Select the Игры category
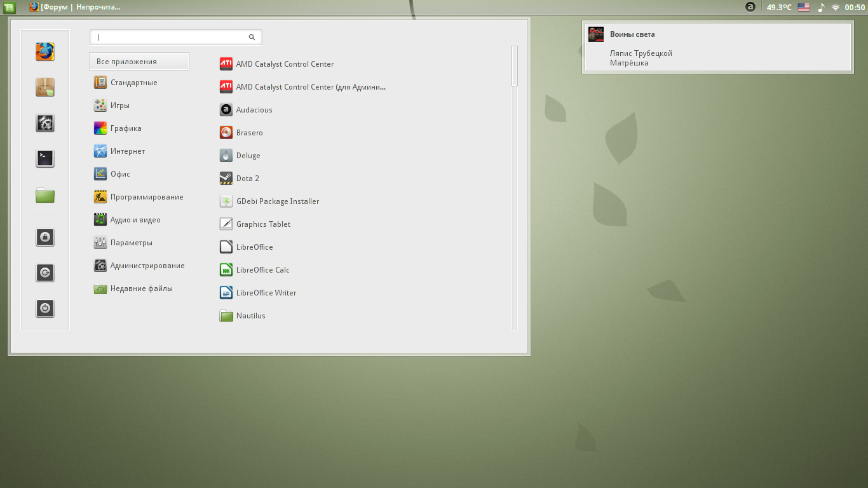The width and height of the screenshot is (868, 488). coord(119,105)
